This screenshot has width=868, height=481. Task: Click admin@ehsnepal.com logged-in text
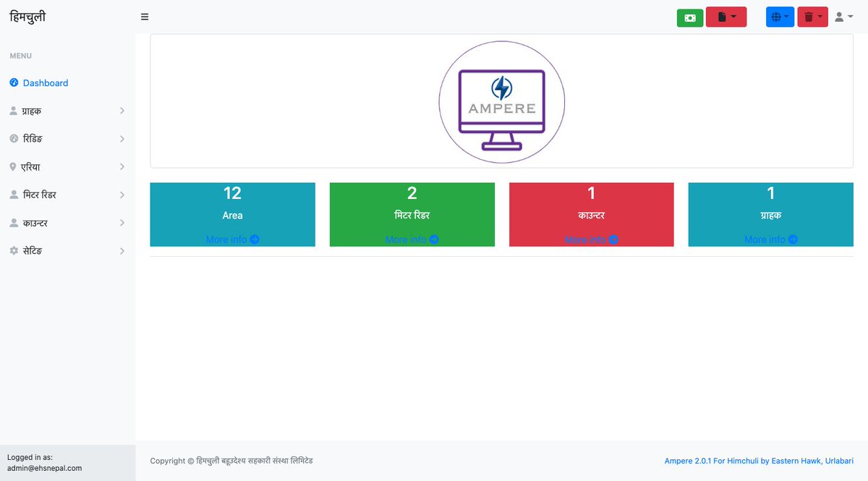pos(44,468)
